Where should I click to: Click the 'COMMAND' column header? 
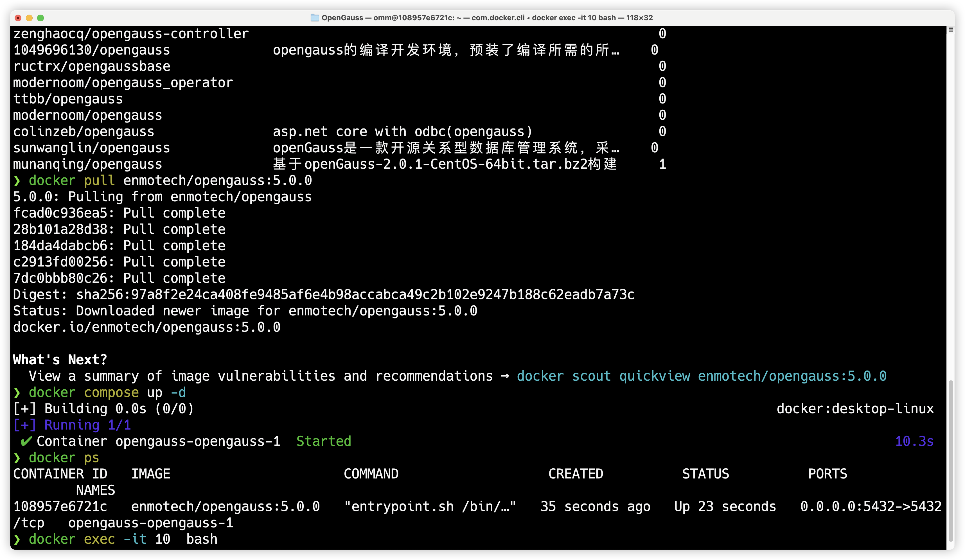(x=371, y=474)
